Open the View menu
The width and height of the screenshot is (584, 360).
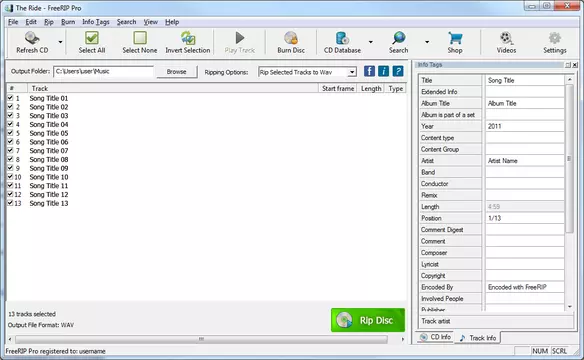pos(150,22)
